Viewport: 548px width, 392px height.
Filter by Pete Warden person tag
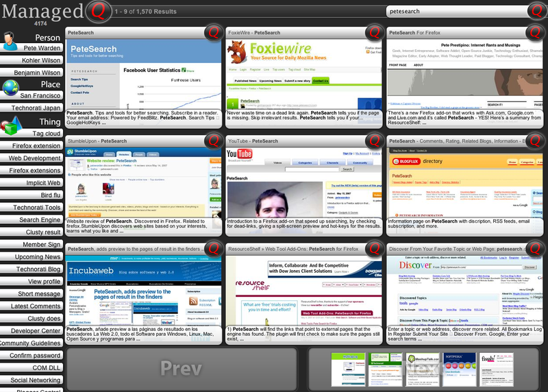42,49
